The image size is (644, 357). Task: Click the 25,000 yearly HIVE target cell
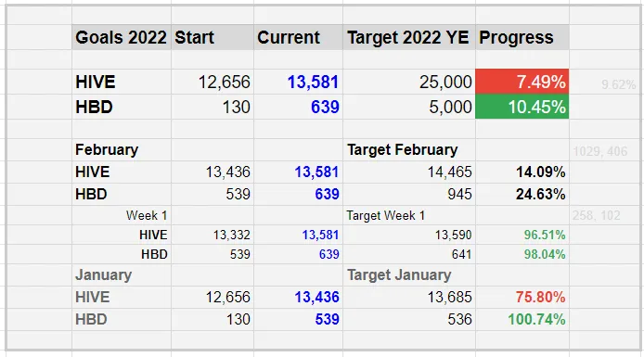pyautogui.click(x=409, y=82)
